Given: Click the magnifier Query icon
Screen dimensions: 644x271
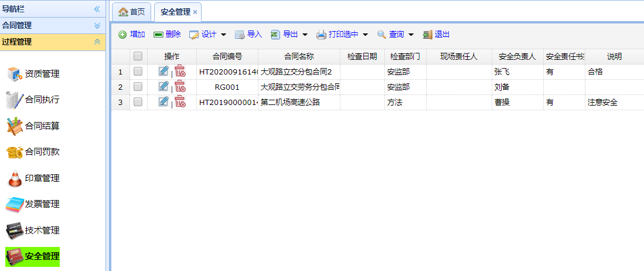Looking at the screenshot, I should click(x=382, y=35).
